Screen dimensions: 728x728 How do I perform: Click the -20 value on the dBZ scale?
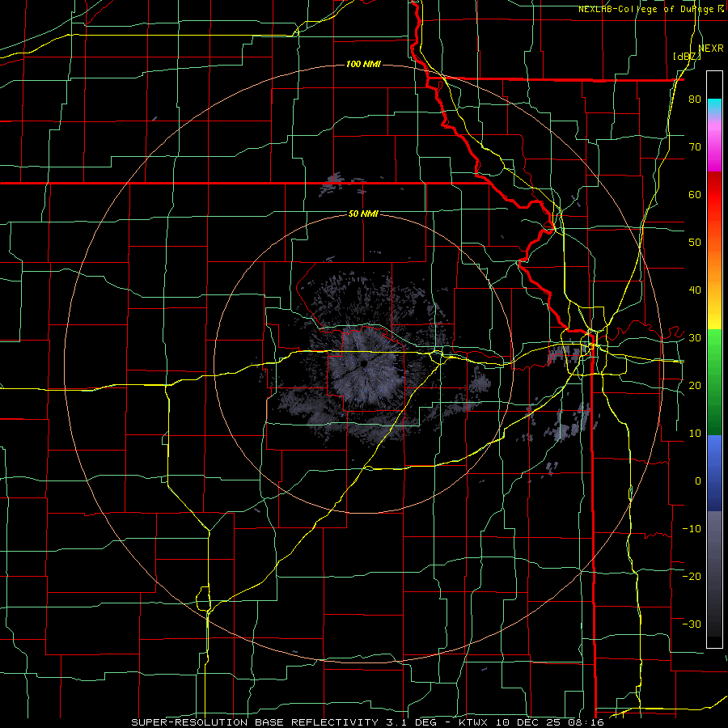(x=692, y=576)
